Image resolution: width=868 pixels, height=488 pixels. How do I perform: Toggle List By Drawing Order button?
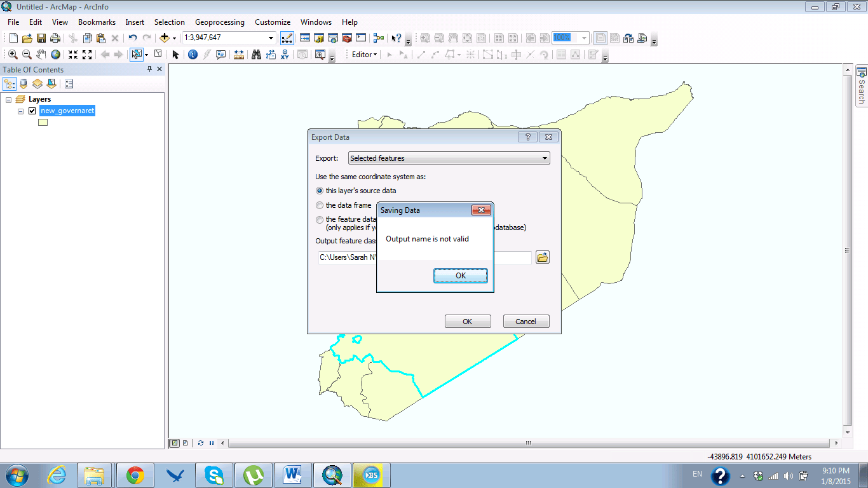click(10, 84)
